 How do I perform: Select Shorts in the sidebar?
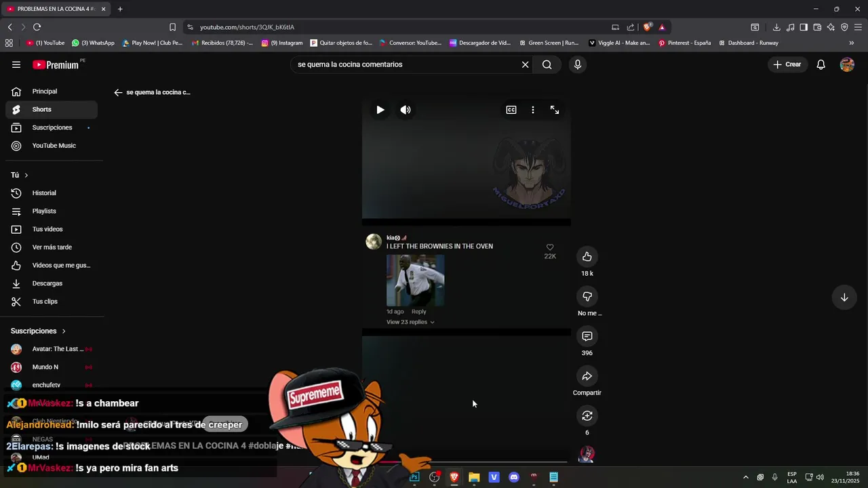click(x=52, y=109)
